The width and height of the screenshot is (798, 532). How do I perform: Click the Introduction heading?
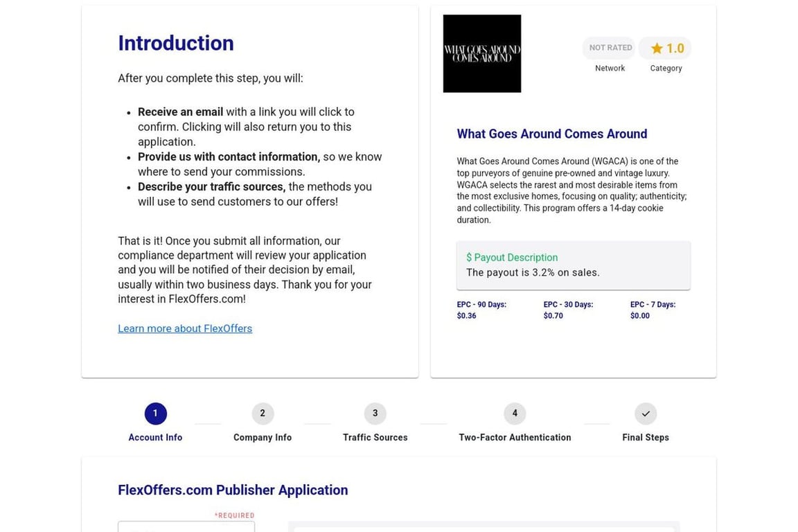click(x=176, y=43)
